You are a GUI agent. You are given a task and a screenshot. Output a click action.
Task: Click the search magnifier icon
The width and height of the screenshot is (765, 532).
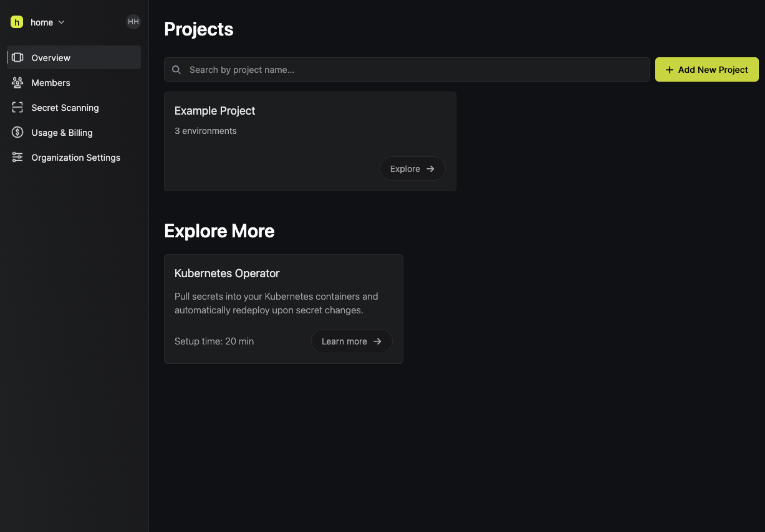click(x=176, y=70)
